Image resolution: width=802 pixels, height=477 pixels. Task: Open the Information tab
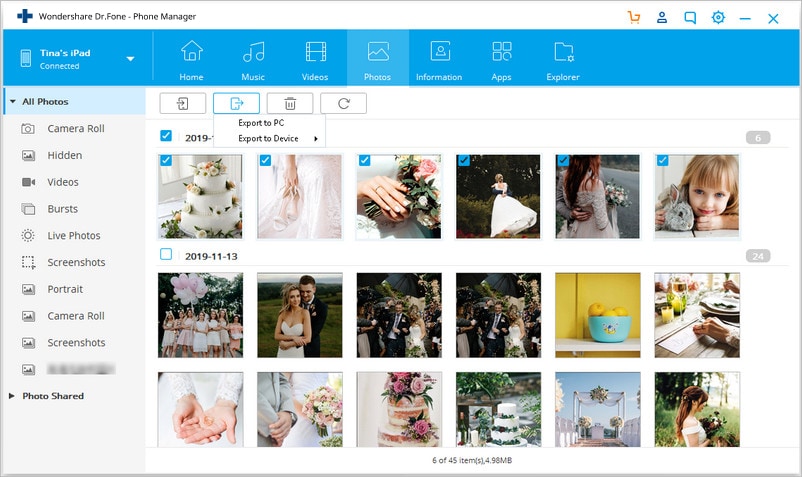tap(439, 60)
